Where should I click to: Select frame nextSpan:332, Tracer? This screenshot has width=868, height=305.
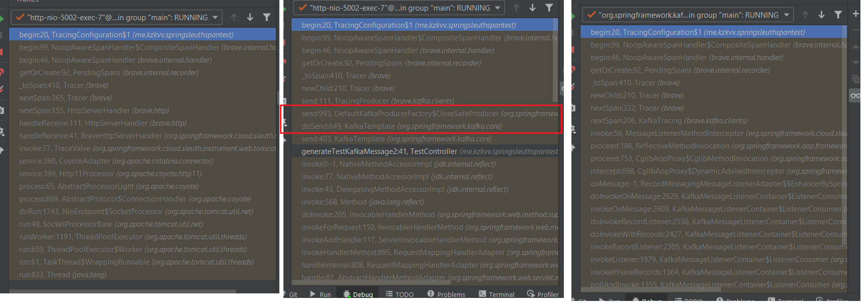coord(714,108)
